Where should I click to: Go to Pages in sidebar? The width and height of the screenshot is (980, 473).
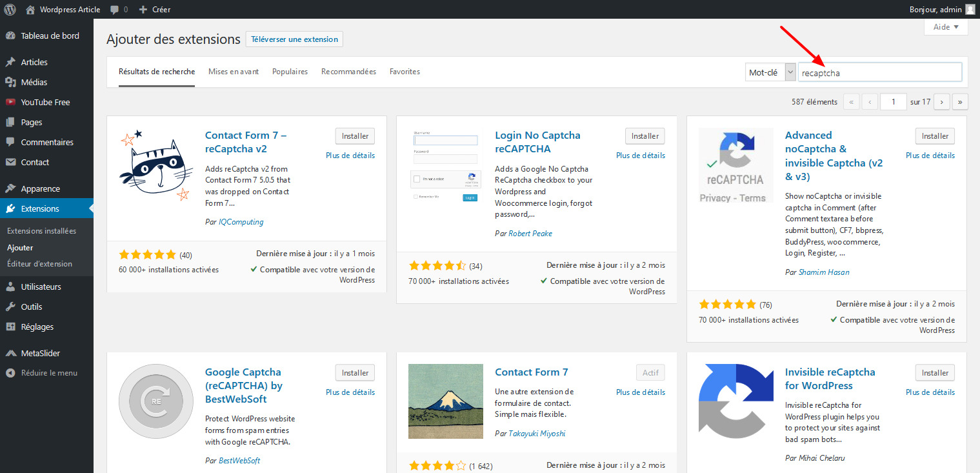(x=46, y=122)
